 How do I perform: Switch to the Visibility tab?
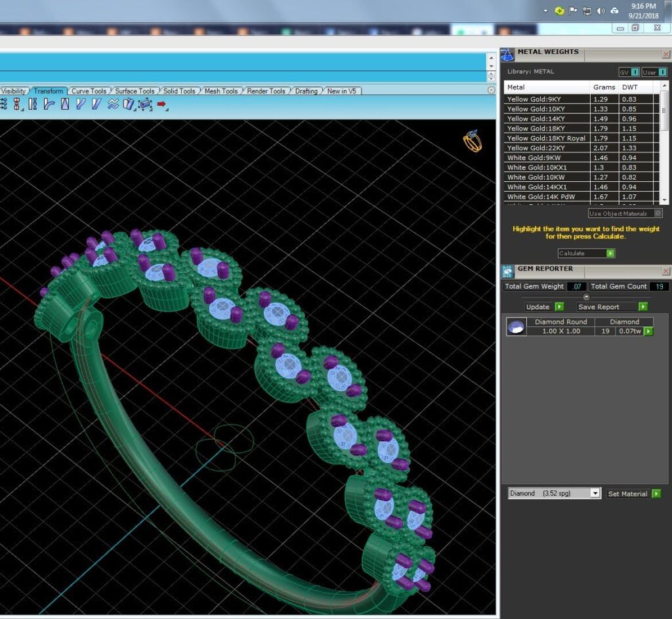point(13,91)
